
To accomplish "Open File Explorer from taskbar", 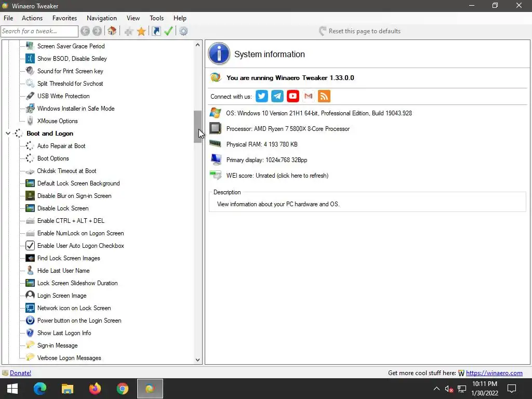I will pyautogui.click(x=68, y=389).
